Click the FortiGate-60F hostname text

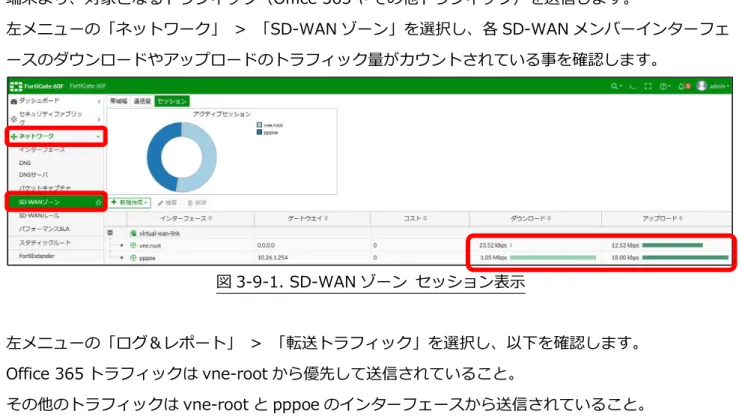pos(88,86)
